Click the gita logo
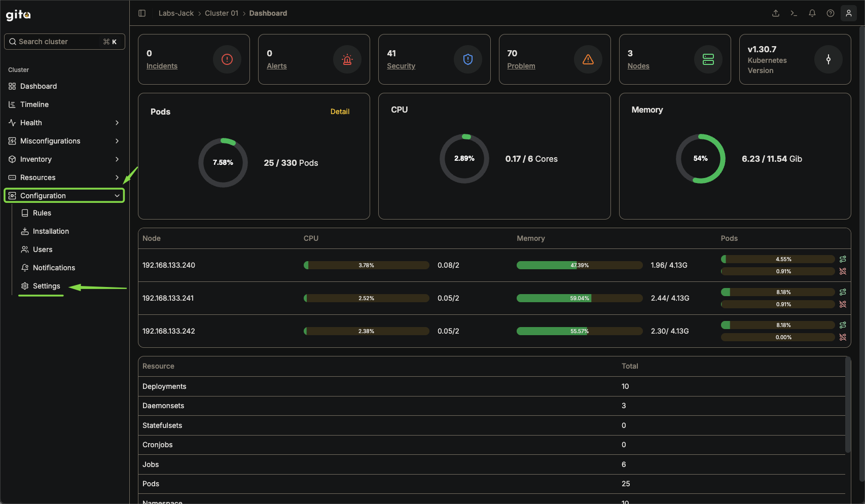This screenshot has height=504, width=865. click(x=18, y=15)
